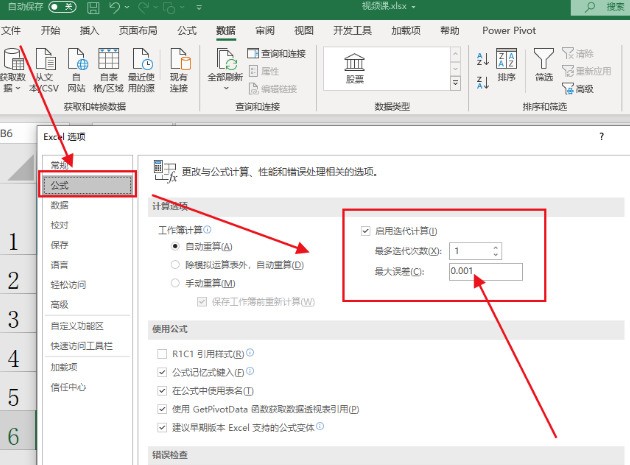Choose 除模拟运算表外，自动重算 radio button
This screenshot has height=465, width=630.
pyautogui.click(x=175, y=264)
